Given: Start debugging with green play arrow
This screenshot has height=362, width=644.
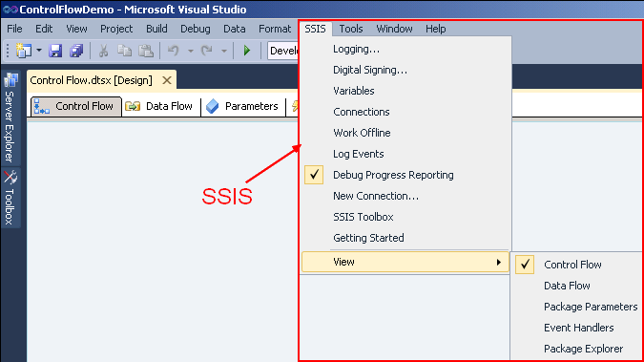Looking at the screenshot, I should click(x=247, y=51).
